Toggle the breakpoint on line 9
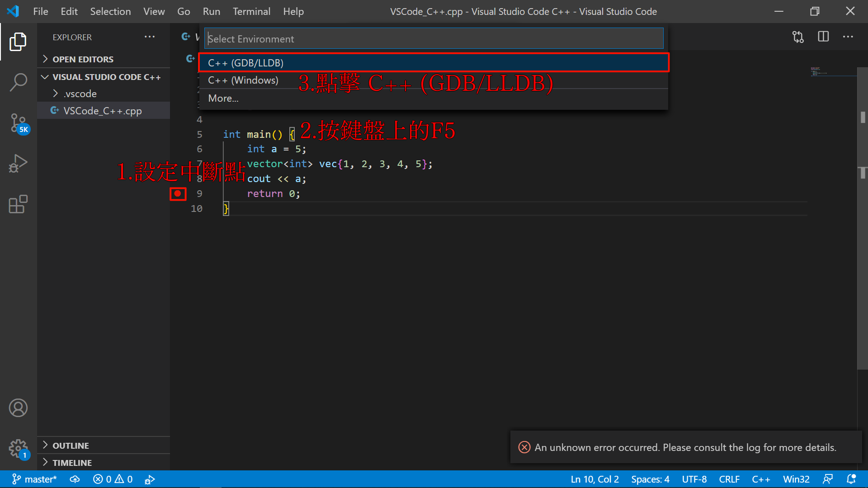Image resolution: width=868 pixels, height=488 pixels. [x=178, y=194]
